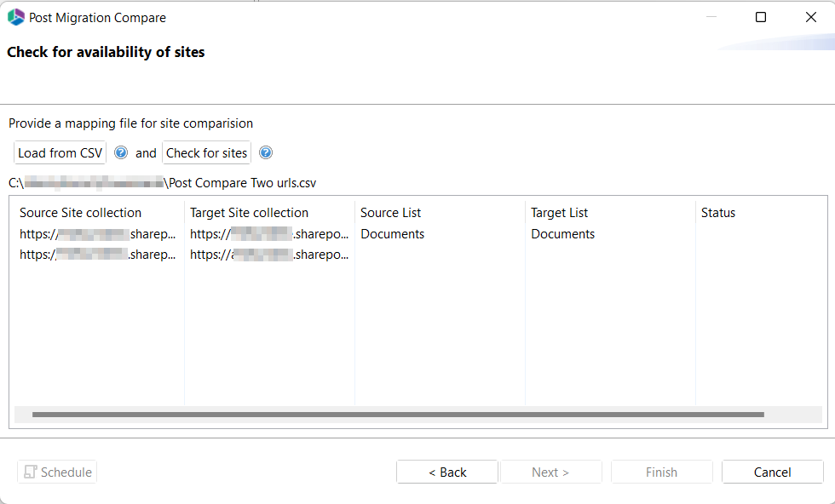Screen dimensions: 835x504
Task: Click the Finish button
Action: (661, 472)
